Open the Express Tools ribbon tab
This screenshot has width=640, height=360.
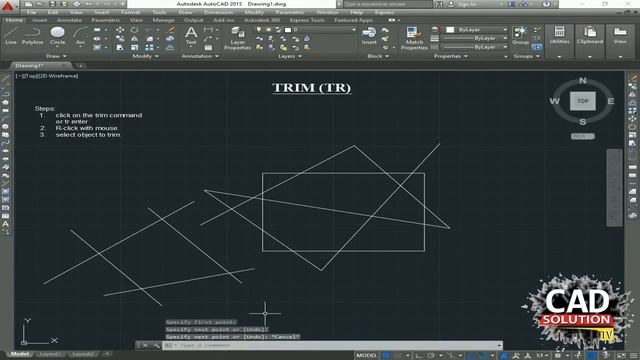307,20
